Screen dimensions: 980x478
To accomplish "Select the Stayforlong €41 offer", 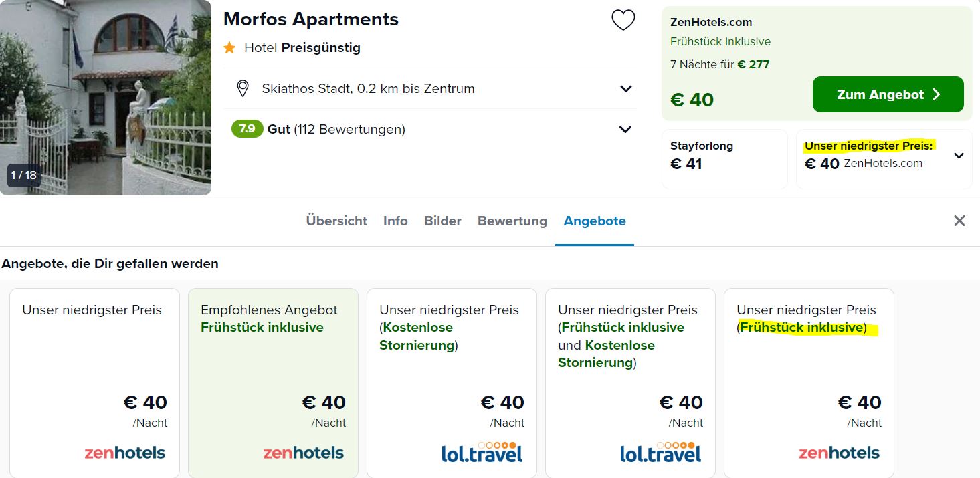I will 724,159.
